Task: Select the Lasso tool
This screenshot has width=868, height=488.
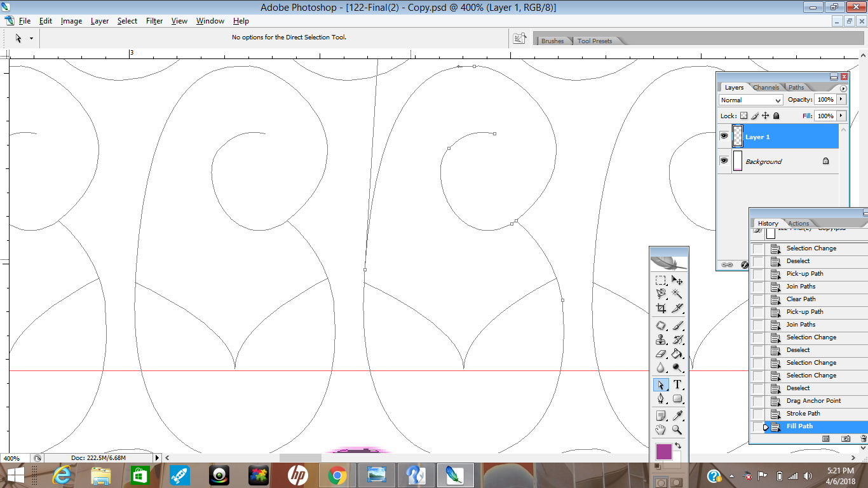Action: [661, 294]
